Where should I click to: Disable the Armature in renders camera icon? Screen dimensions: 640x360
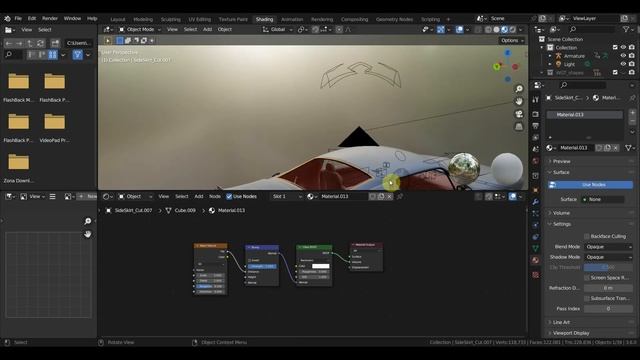click(x=632, y=56)
